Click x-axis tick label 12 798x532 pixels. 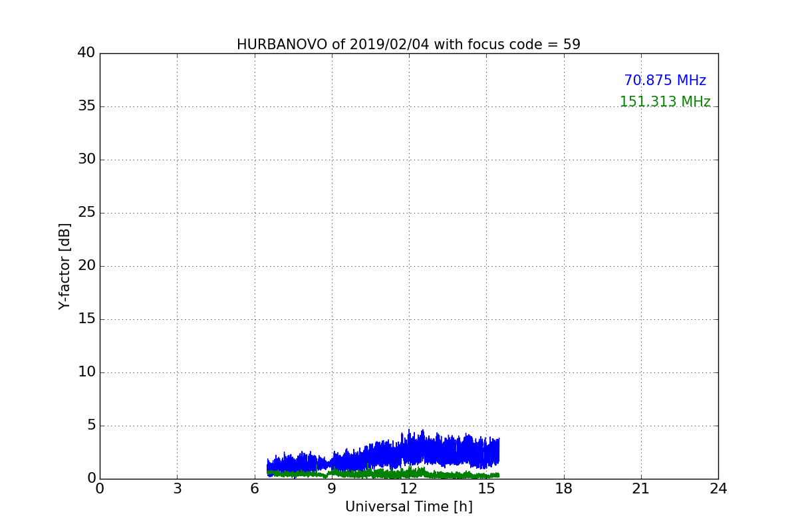(409, 489)
